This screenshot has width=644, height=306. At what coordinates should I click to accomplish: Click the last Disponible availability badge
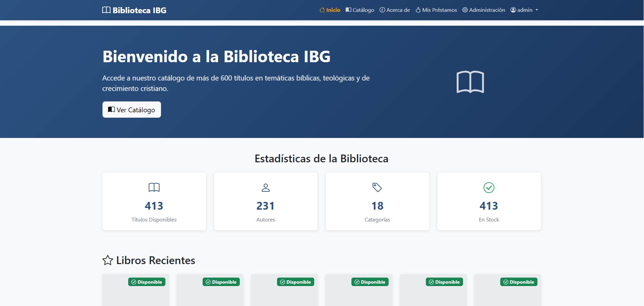(x=519, y=282)
